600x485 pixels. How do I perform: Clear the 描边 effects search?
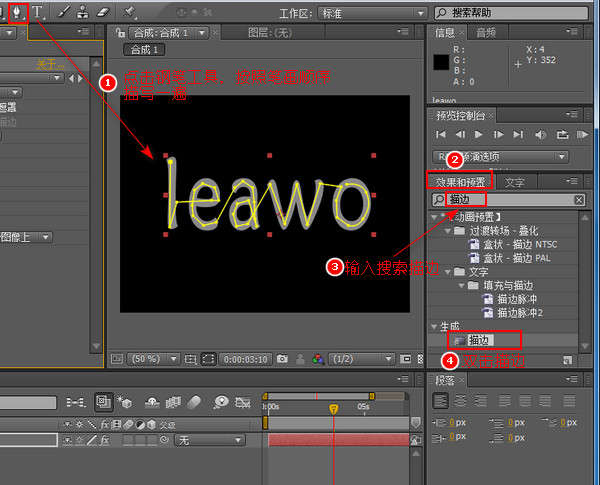(x=579, y=199)
